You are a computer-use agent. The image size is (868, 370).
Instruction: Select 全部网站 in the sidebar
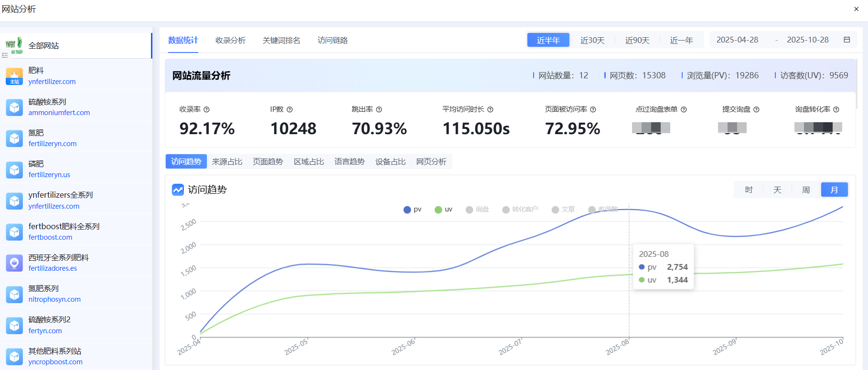43,45
